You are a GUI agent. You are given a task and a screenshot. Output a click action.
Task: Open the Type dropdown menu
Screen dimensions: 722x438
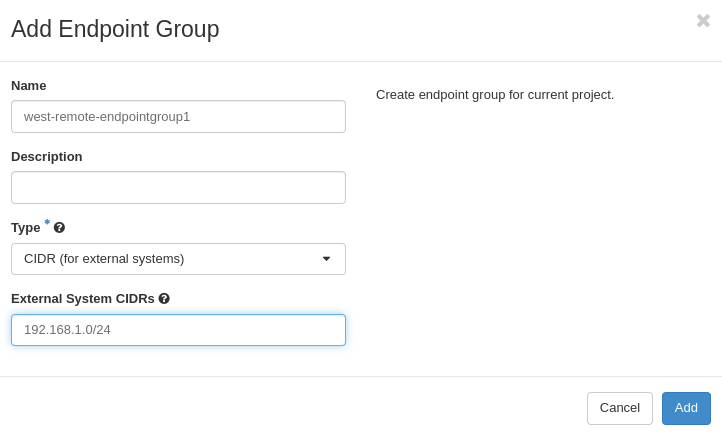click(178, 259)
